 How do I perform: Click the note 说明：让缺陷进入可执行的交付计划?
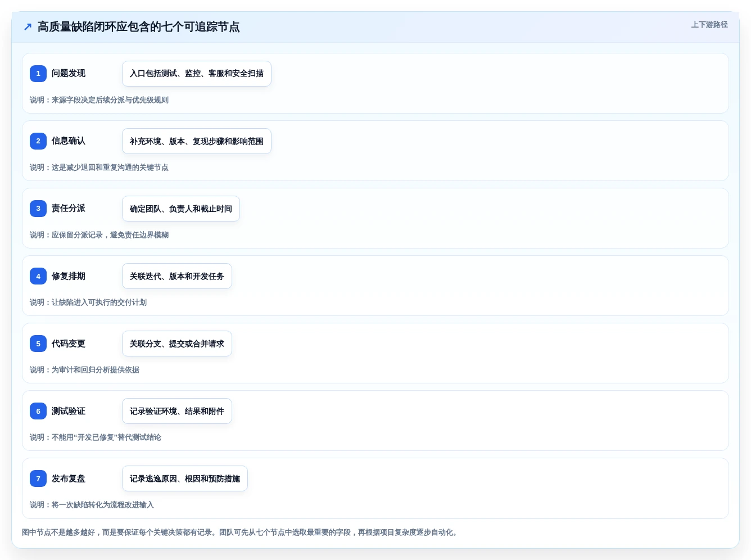(88, 302)
